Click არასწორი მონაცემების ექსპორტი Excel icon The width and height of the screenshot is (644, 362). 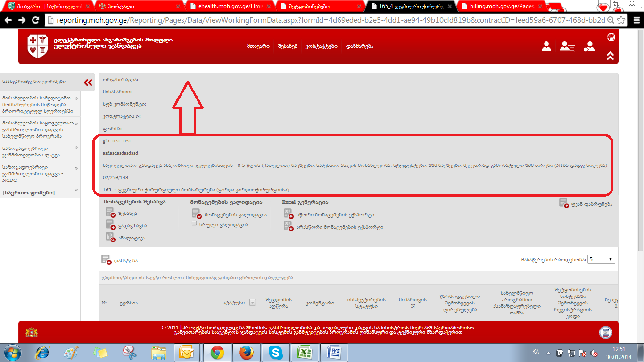click(288, 226)
